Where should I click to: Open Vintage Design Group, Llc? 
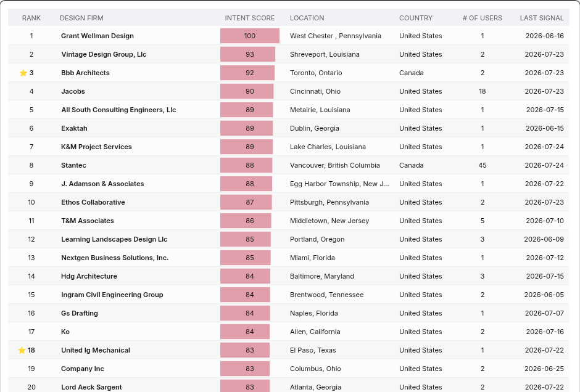point(104,54)
